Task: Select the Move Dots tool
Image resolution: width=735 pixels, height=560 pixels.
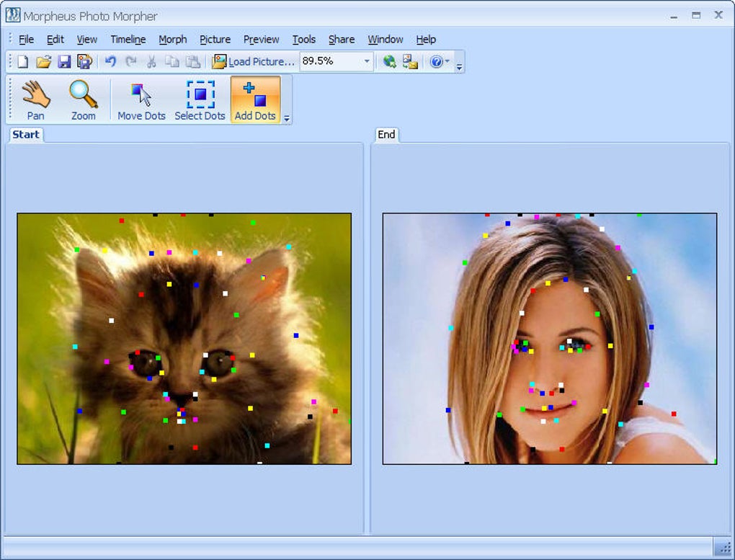Action: tap(141, 100)
